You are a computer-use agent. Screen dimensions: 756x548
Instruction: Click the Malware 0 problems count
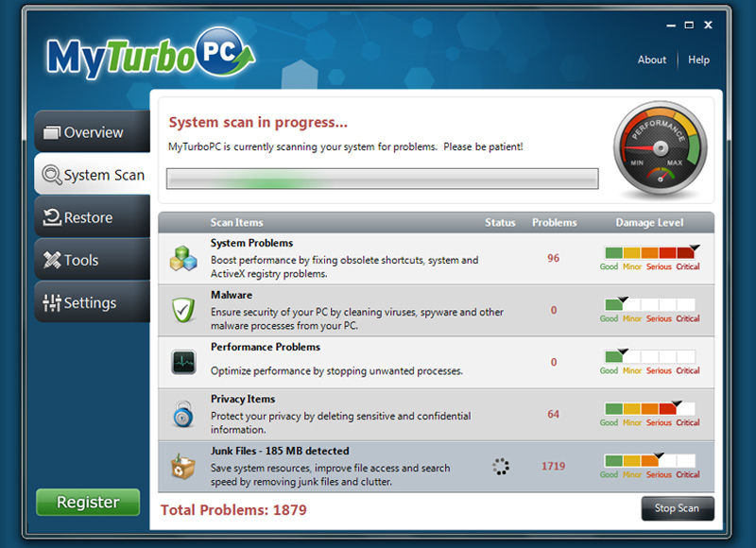point(554,310)
